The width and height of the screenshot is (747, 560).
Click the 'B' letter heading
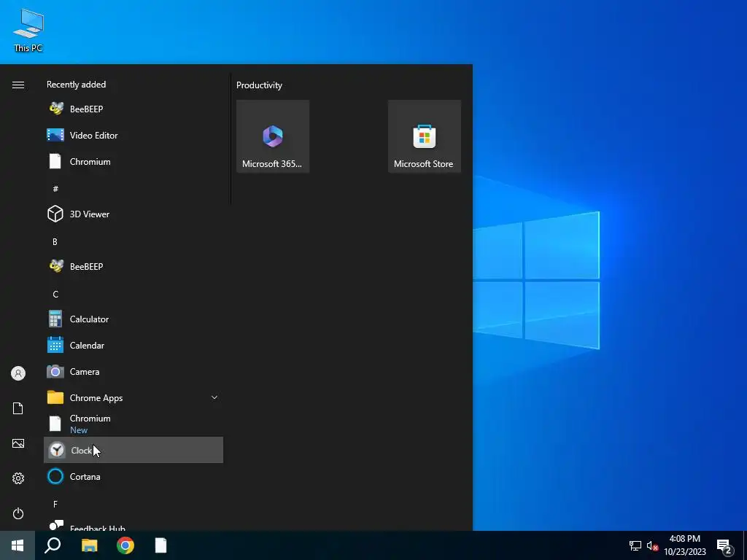(x=55, y=241)
